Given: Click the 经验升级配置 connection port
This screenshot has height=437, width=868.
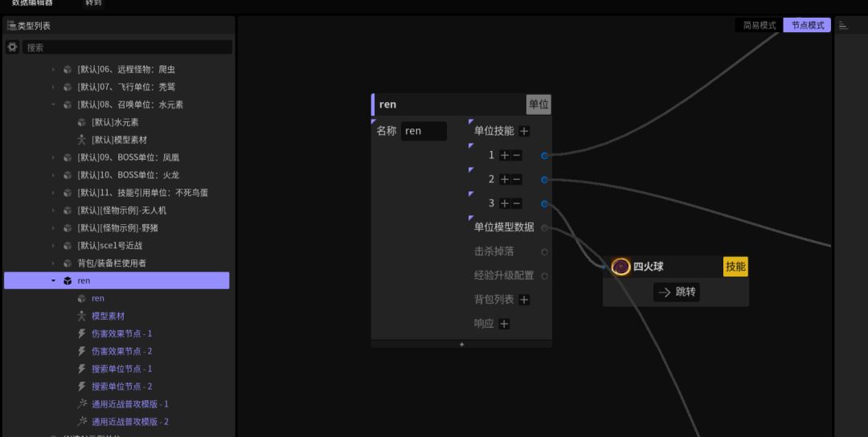Looking at the screenshot, I should pos(544,276).
